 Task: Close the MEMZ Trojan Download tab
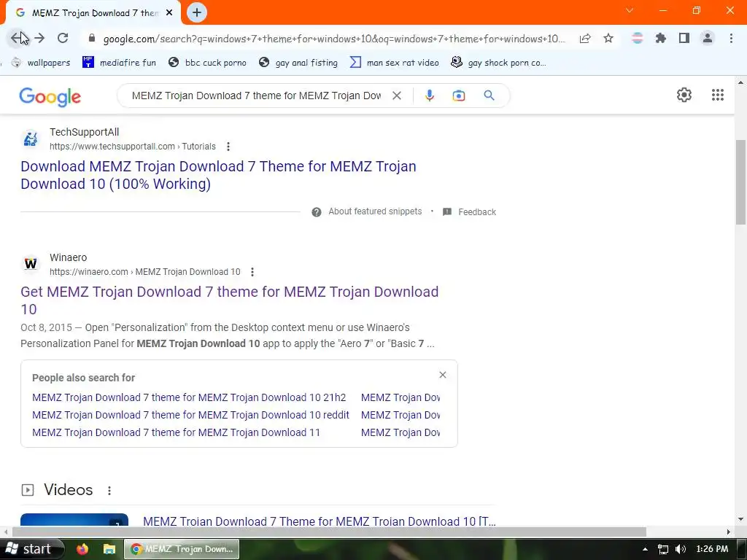point(169,13)
